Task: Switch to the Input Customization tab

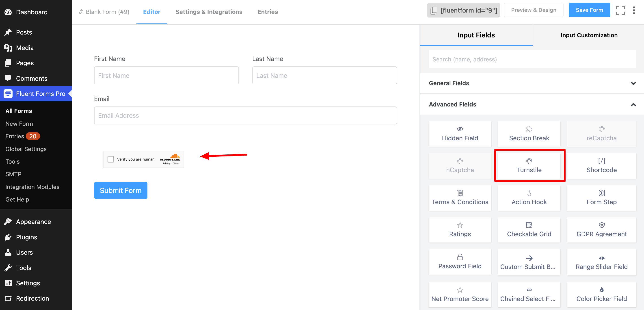Action: (x=589, y=35)
